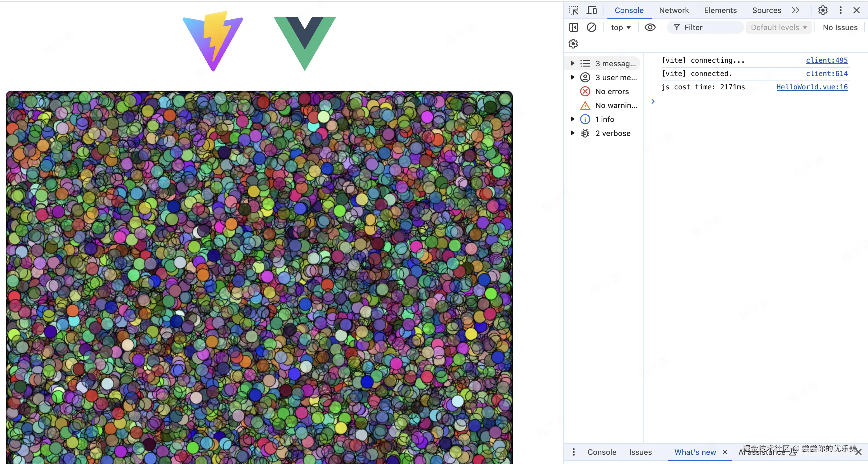
Task: Open HelloWorld.vue:16 source link
Action: coord(812,87)
